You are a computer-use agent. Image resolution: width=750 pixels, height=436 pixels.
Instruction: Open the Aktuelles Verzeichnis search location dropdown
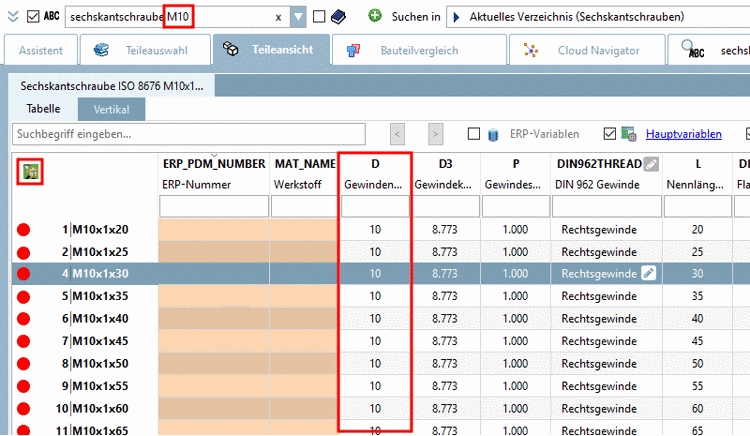(598, 17)
